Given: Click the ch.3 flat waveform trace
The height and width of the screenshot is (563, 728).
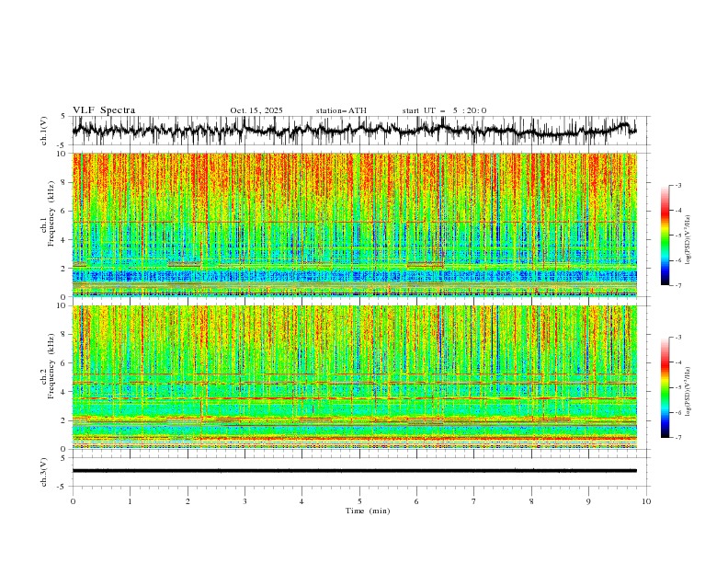Looking at the screenshot, I should (x=354, y=471).
